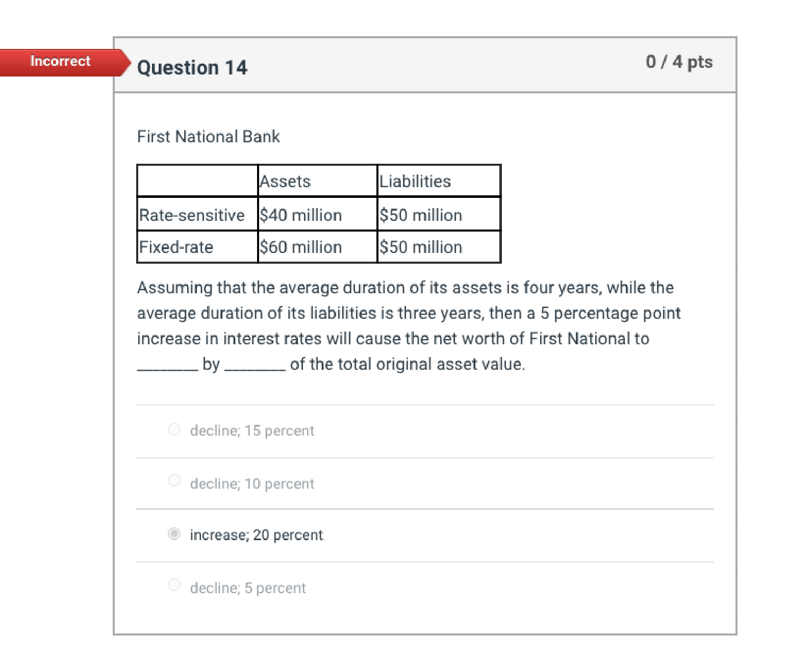This screenshot has width=812, height=661.
Task: Select the 'decline; 15 percent' radio button
Action: [174, 430]
